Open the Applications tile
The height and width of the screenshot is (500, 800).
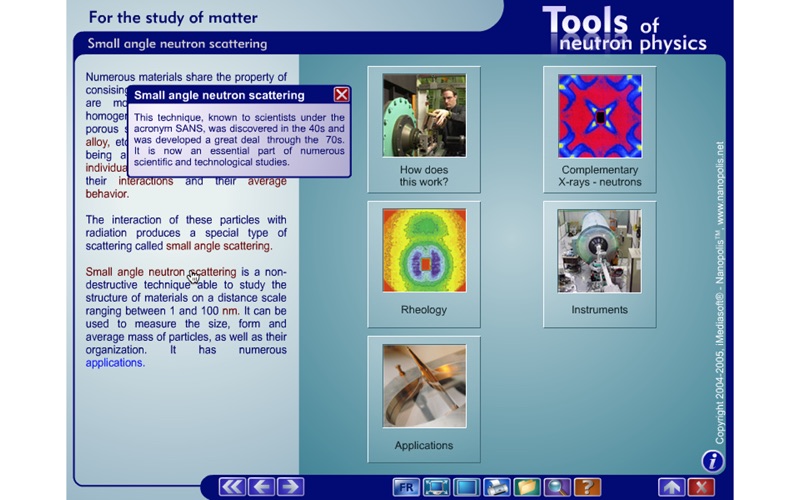(424, 399)
